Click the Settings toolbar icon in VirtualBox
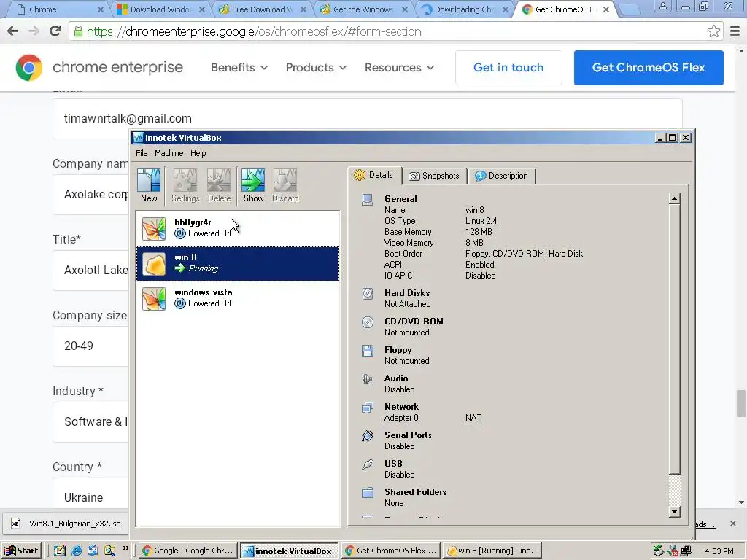747x560 pixels. pos(185,186)
